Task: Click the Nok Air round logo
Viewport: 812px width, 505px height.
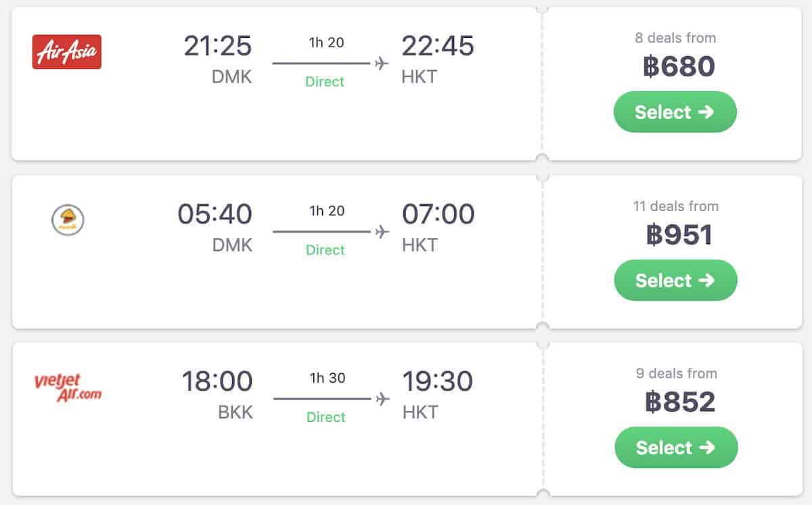Action: (x=68, y=220)
